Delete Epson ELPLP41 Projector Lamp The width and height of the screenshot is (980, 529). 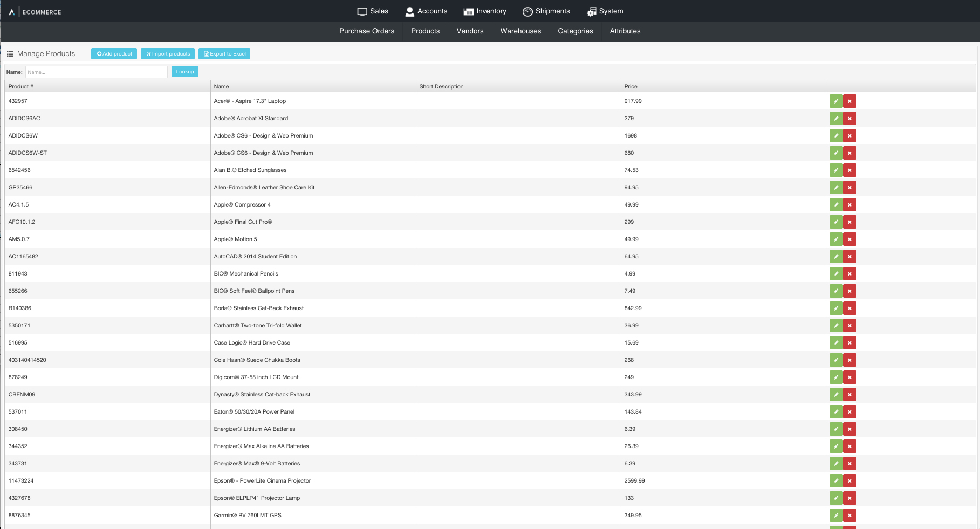point(849,498)
